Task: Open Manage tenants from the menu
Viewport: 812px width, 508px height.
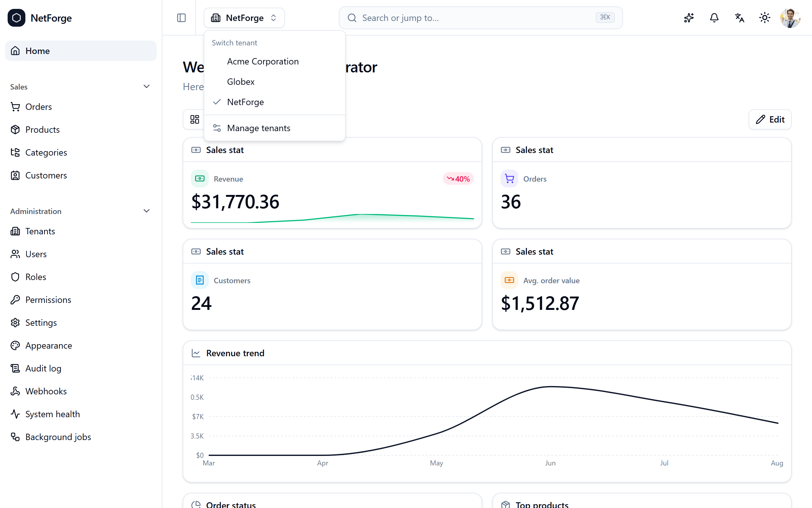Action: pos(274,128)
